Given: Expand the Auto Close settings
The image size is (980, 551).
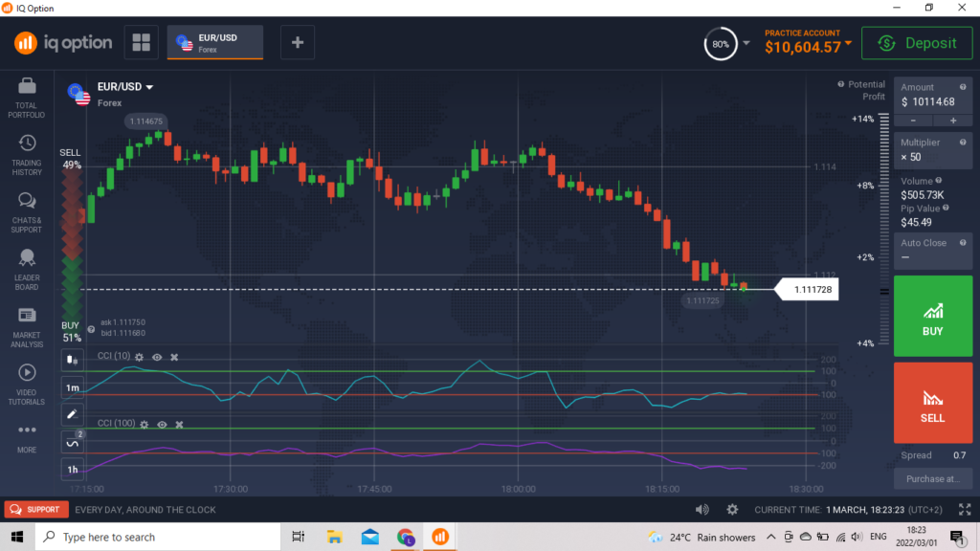Looking at the screenshot, I should [932, 251].
